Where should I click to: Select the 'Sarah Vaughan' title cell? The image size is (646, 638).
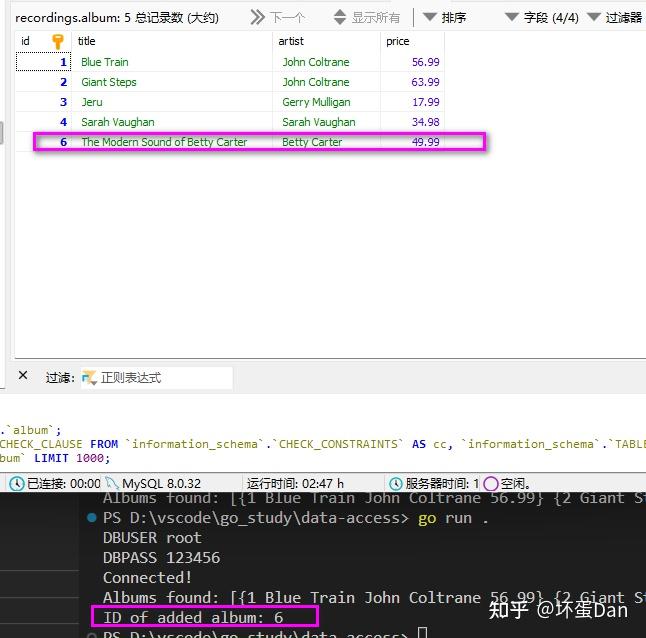tap(172, 122)
